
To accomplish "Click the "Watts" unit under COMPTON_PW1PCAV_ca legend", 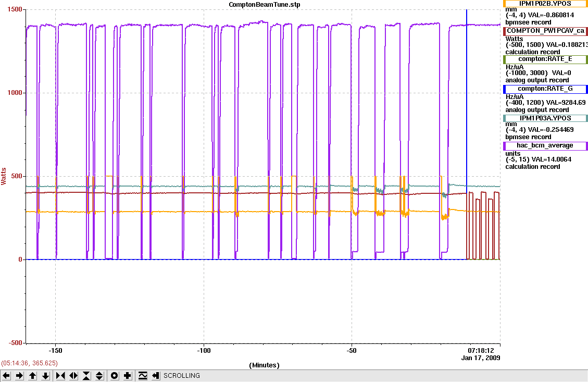I will click(514, 39).
